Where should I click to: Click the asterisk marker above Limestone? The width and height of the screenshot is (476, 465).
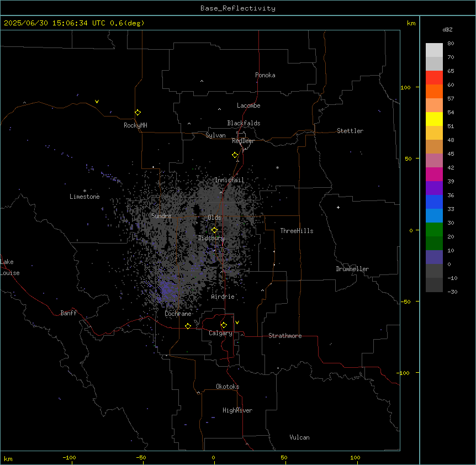84,191
